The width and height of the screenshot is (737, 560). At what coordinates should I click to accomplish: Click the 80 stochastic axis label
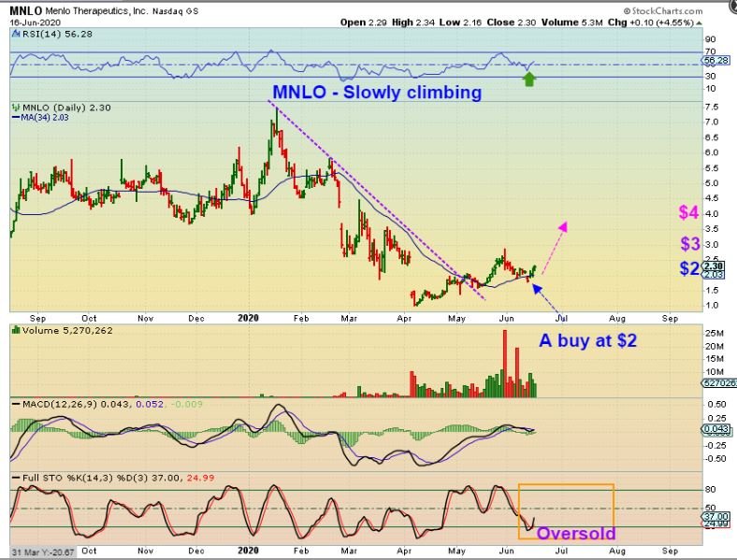[710, 490]
